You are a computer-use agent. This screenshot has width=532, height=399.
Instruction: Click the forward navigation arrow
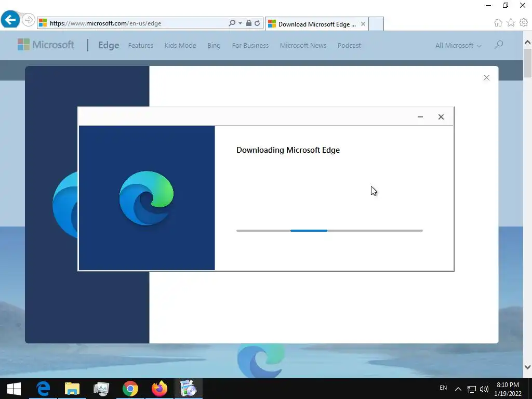29,20
